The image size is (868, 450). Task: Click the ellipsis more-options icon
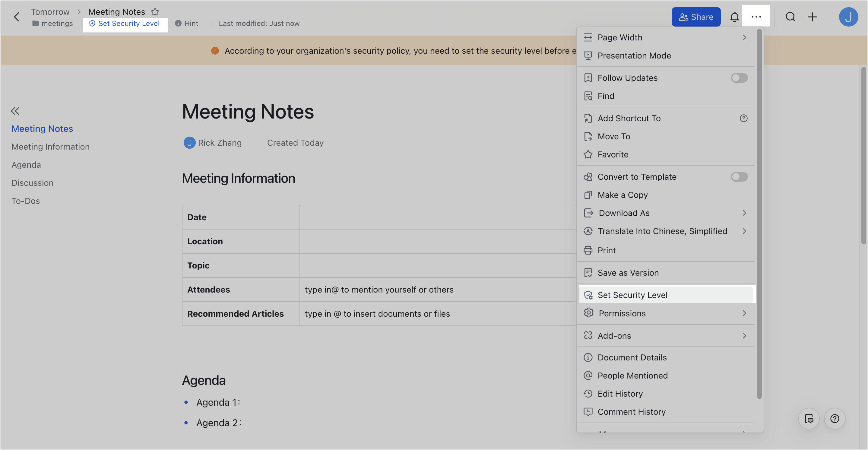(756, 17)
